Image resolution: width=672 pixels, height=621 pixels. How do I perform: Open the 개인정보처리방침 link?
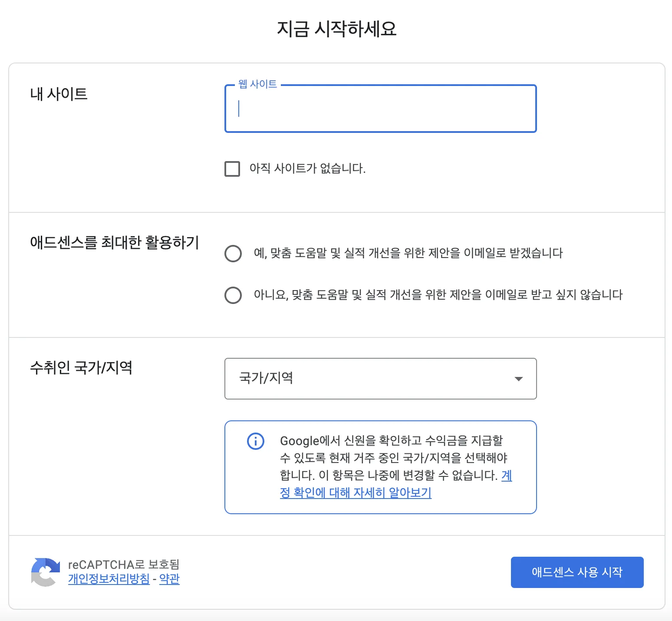[109, 579]
